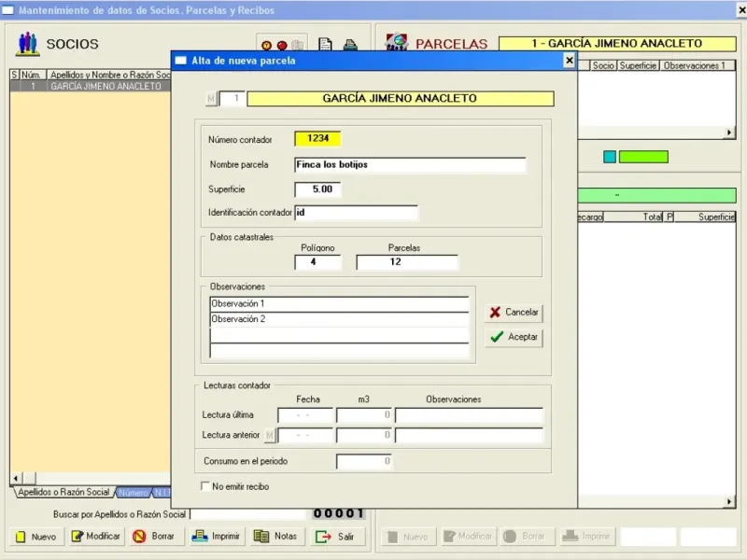Click the Núm. column header in Socios list

(33, 75)
